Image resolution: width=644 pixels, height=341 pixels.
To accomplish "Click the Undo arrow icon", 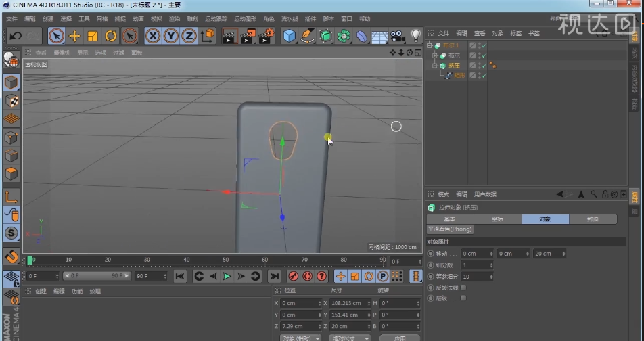I will point(15,36).
